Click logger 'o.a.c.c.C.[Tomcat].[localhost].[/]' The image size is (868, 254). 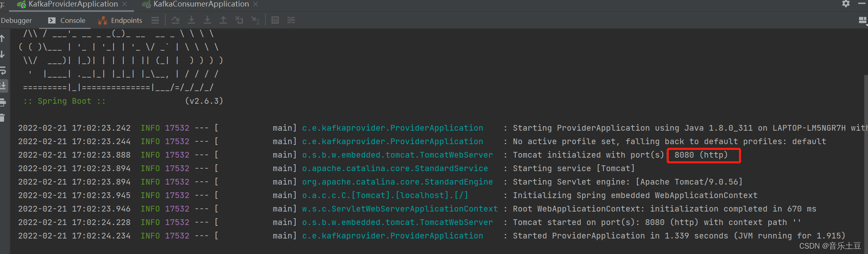click(385, 195)
